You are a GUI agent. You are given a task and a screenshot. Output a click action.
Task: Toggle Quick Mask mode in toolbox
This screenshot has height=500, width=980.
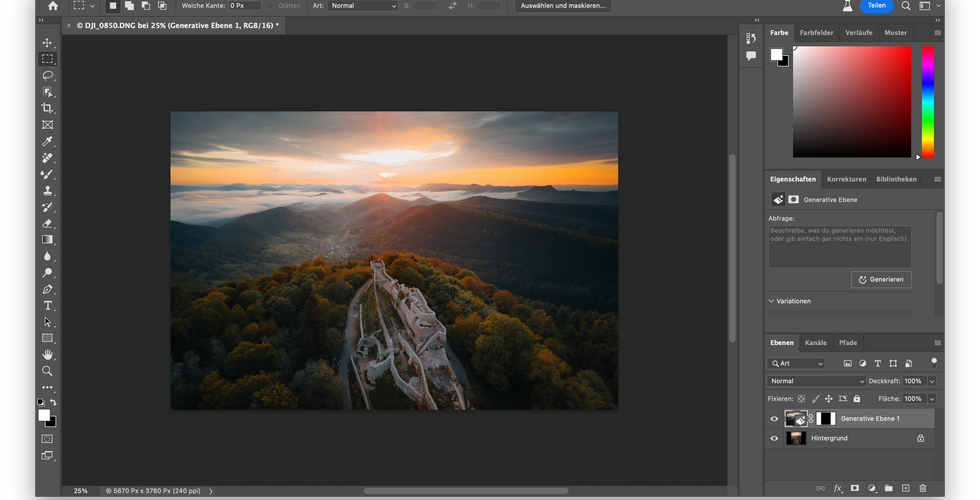click(x=47, y=439)
